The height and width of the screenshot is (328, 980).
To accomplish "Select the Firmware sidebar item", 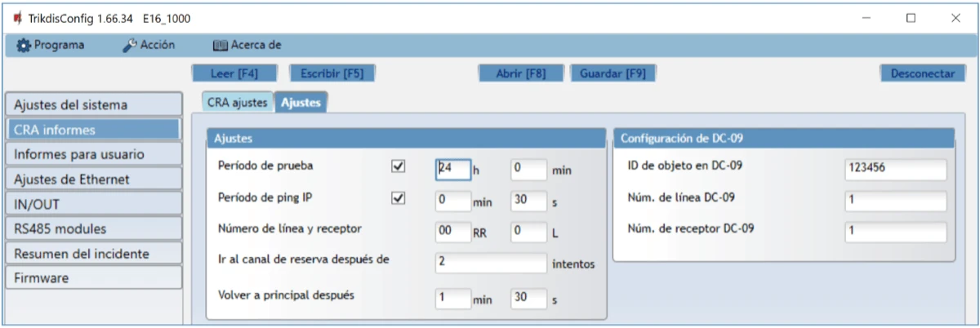I will tap(91, 278).
